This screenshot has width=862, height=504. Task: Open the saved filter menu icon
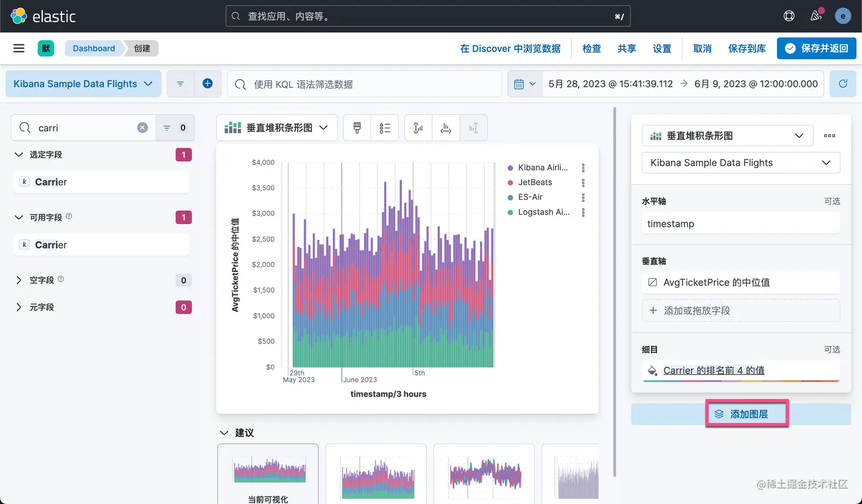pos(180,84)
